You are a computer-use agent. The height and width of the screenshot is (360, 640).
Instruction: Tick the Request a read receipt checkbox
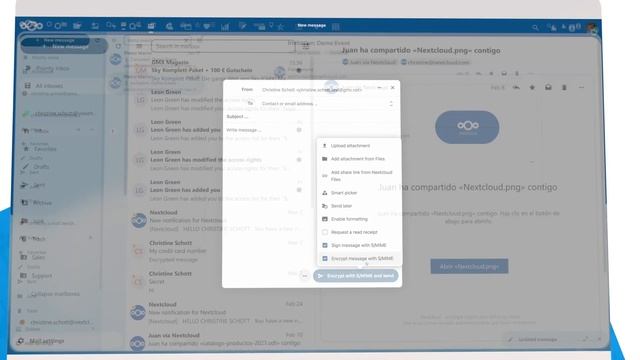[x=325, y=232]
